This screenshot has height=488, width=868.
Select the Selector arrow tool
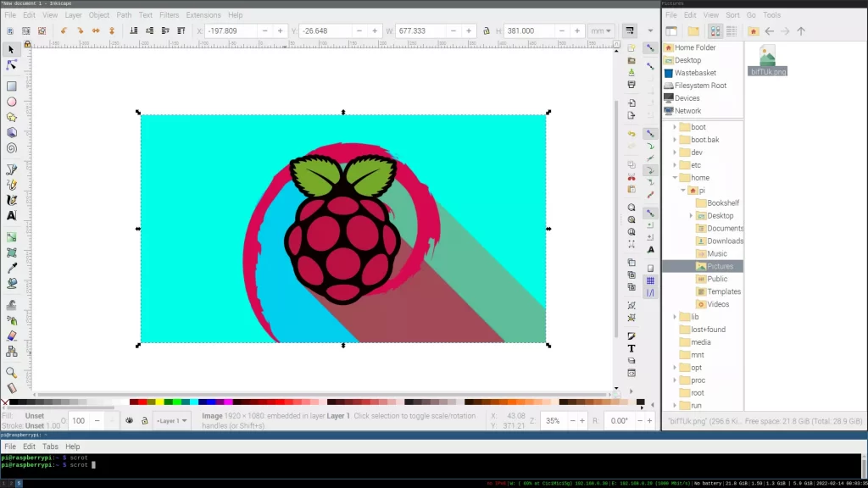point(11,50)
